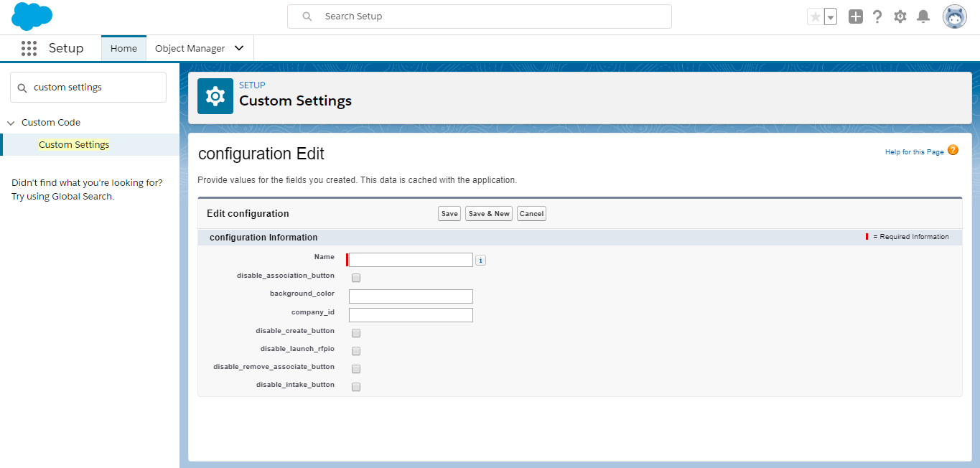Open the Setup gear icon
The image size is (980, 468).
[900, 17]
